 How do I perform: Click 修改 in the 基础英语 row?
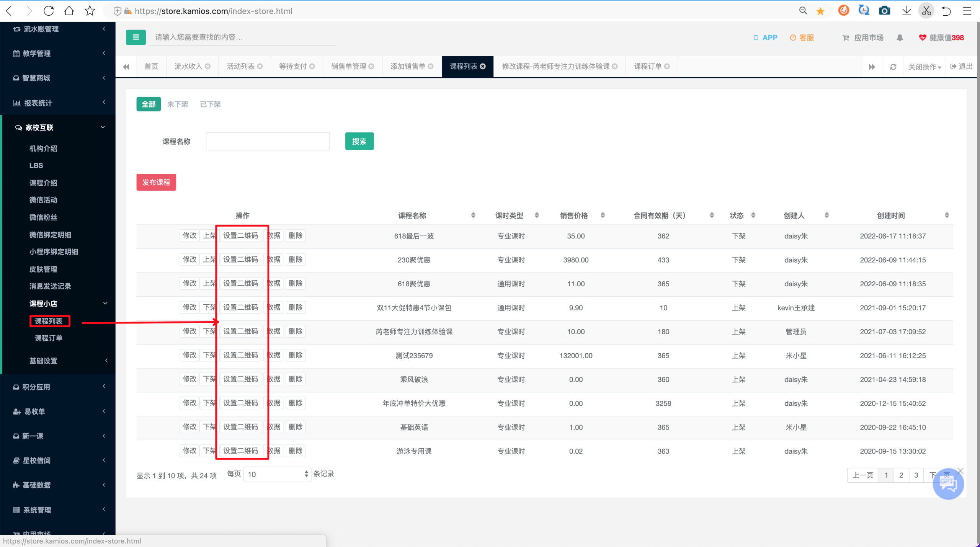point(189,426)
